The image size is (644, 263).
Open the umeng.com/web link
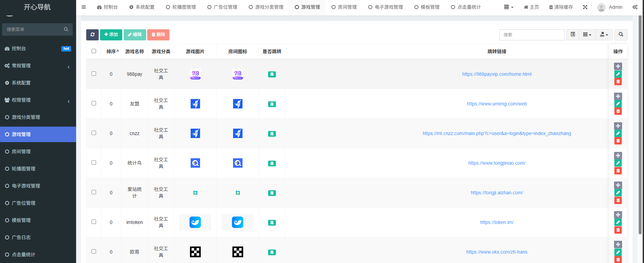coord(497,104)
